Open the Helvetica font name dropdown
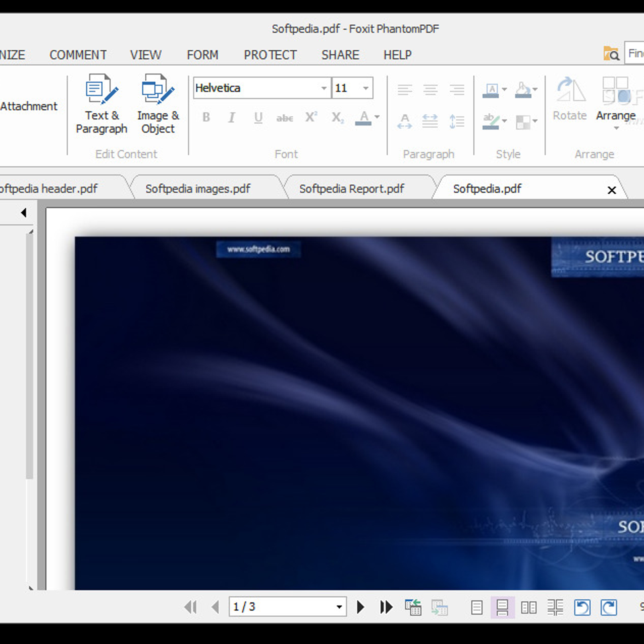The width and height of the screenshot is (644, 644). click(x=324, y=88)
